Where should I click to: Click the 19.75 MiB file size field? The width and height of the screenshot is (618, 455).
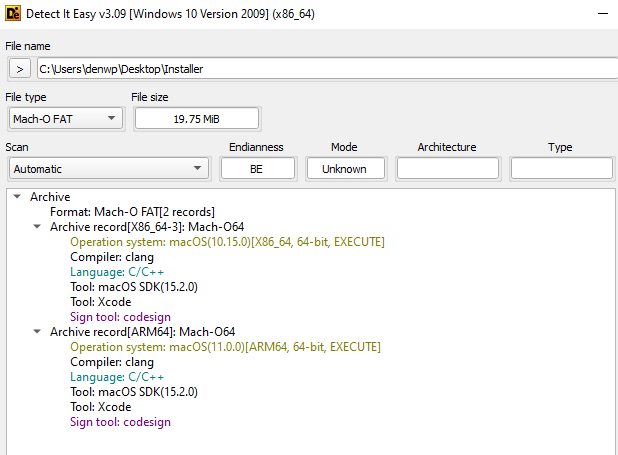coord(197,119)
